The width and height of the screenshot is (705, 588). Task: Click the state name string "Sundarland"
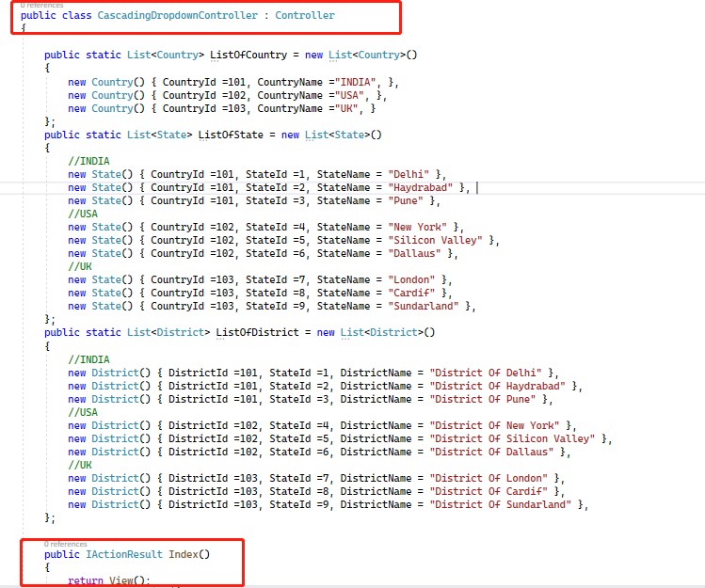point(424,306)
